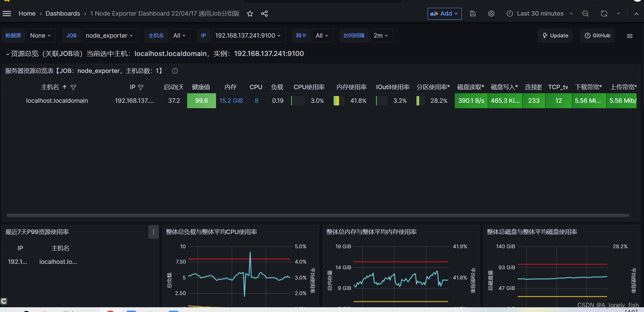The image size is (644, 312).
Task: Click the save dashboard icon
Action: coord(473,14)
